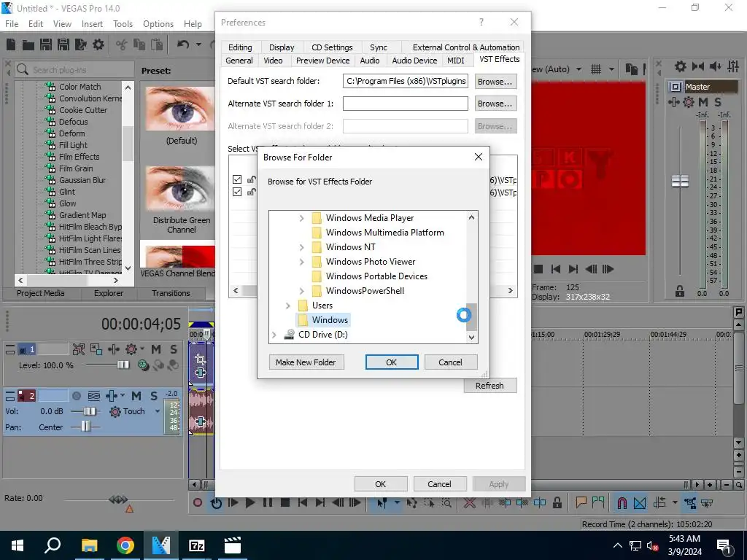Expand the Windows Media Player folder
This screenshot has height=560, width=747.
click(x=301, y=218)
